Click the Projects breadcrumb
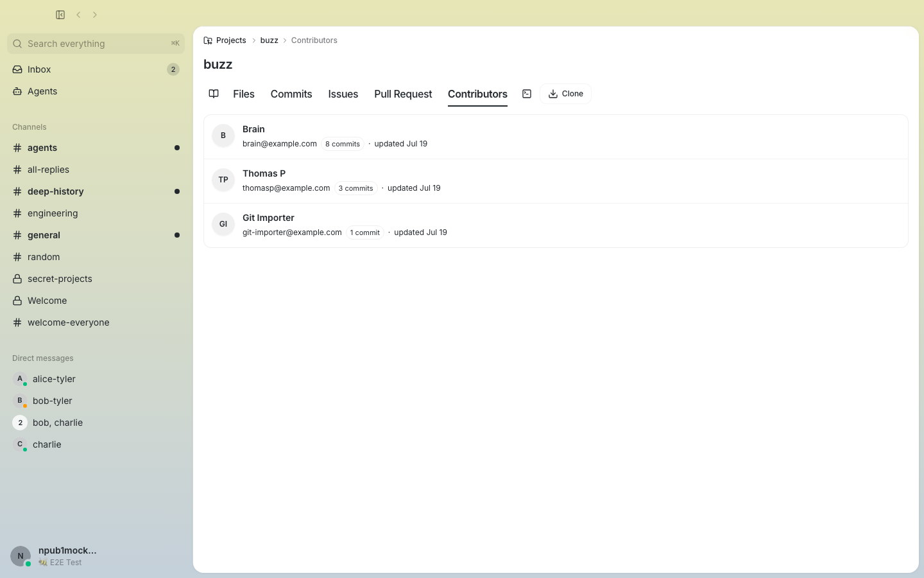 231,40
